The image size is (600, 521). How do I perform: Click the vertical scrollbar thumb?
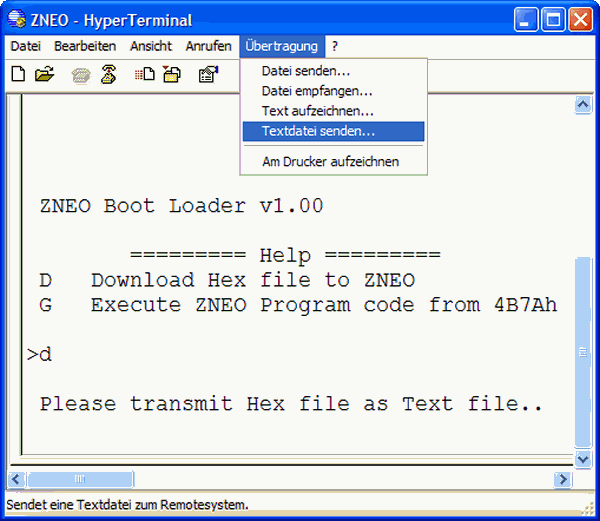[583, 352]
